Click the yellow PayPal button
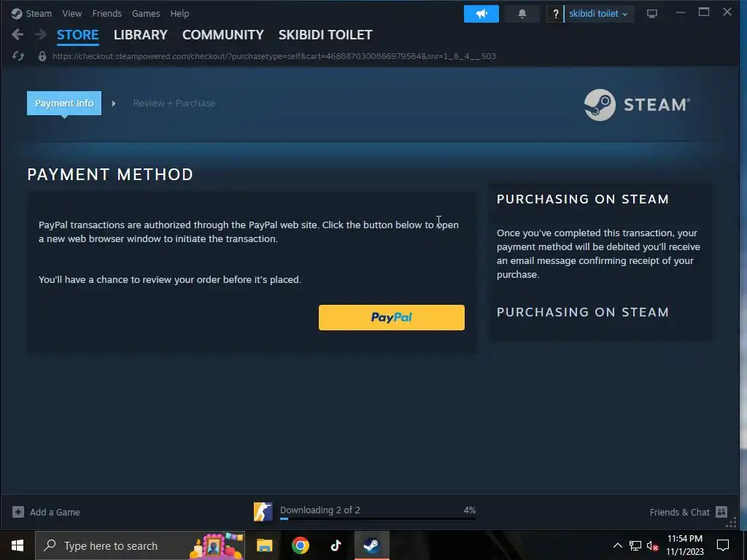747x560 pixels. [x=392, y=318]
